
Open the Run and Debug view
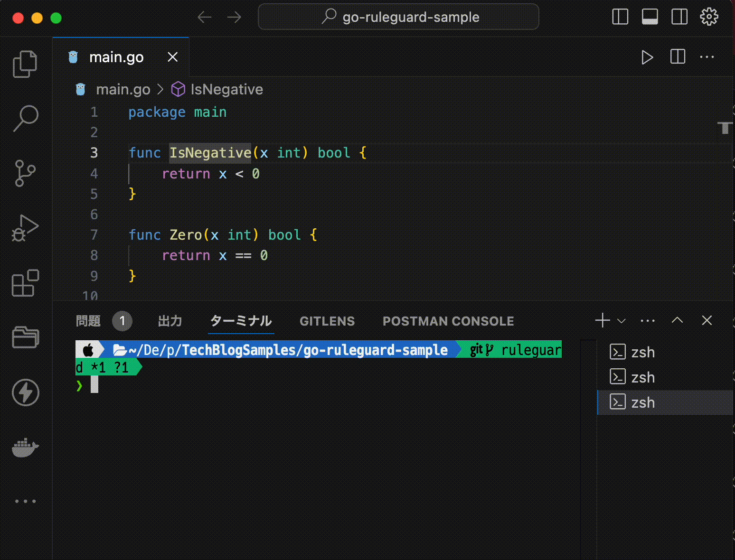coord(25,228)
